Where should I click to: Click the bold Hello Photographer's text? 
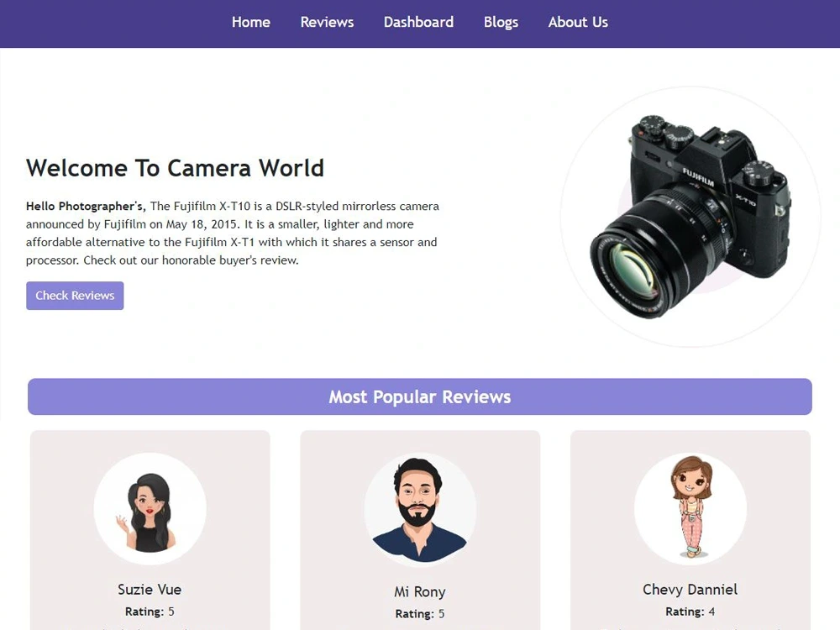pyautogui.click(x=86, y=207)
